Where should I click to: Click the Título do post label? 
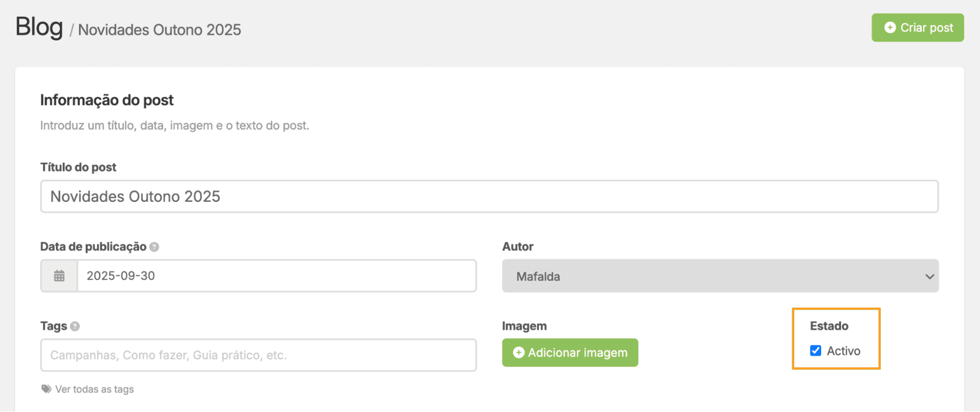pos(78,168)
